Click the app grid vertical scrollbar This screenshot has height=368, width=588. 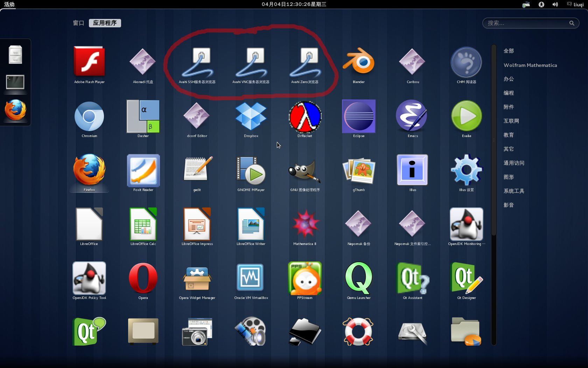click(x=494, y=140)
